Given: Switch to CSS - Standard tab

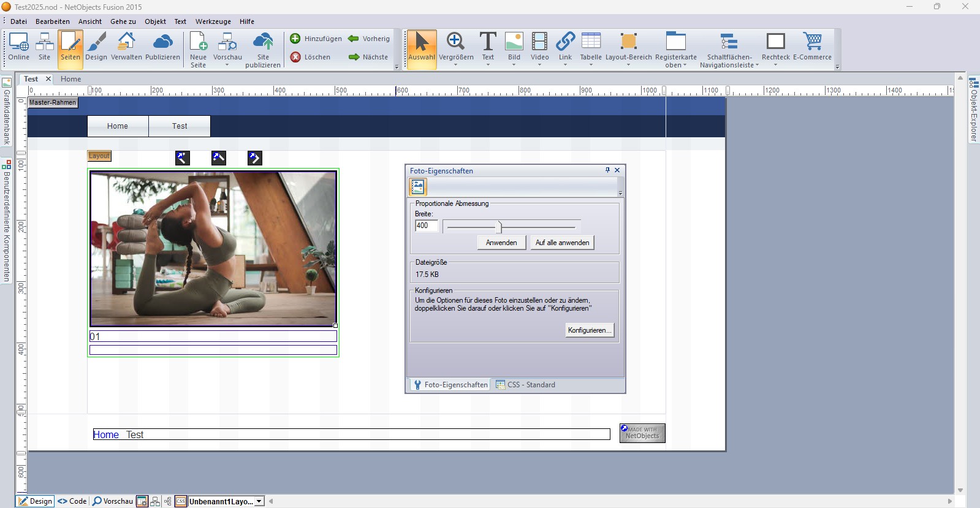Looking at the screenshot, I should tap(526, 385).
